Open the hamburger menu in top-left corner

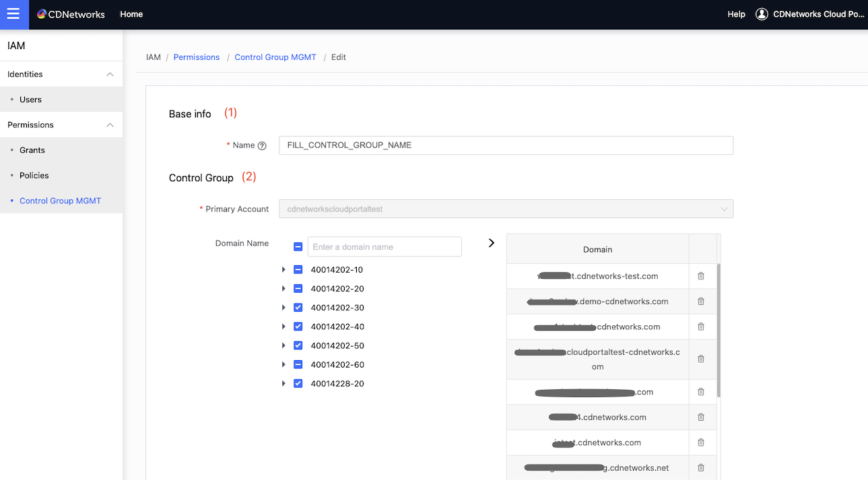(14, 14)
